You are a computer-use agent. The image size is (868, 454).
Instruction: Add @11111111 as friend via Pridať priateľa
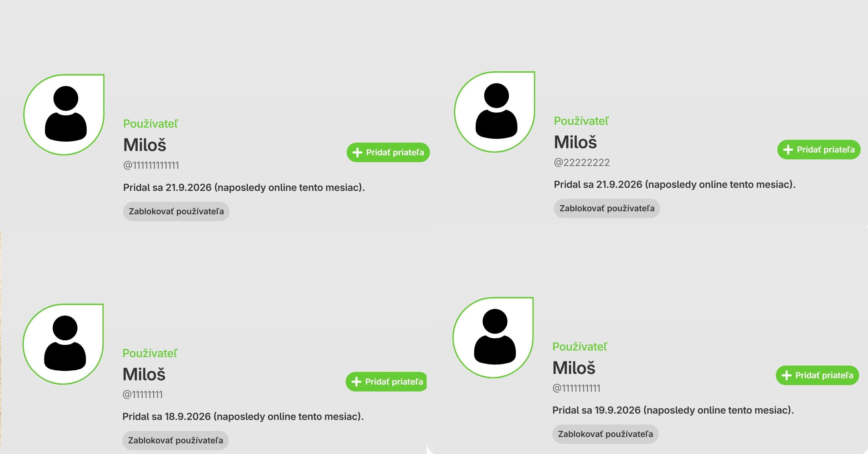click(387, 382)
